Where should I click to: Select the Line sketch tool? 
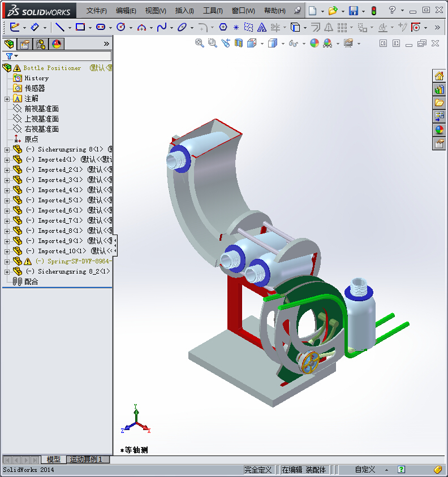coord(60,27)
